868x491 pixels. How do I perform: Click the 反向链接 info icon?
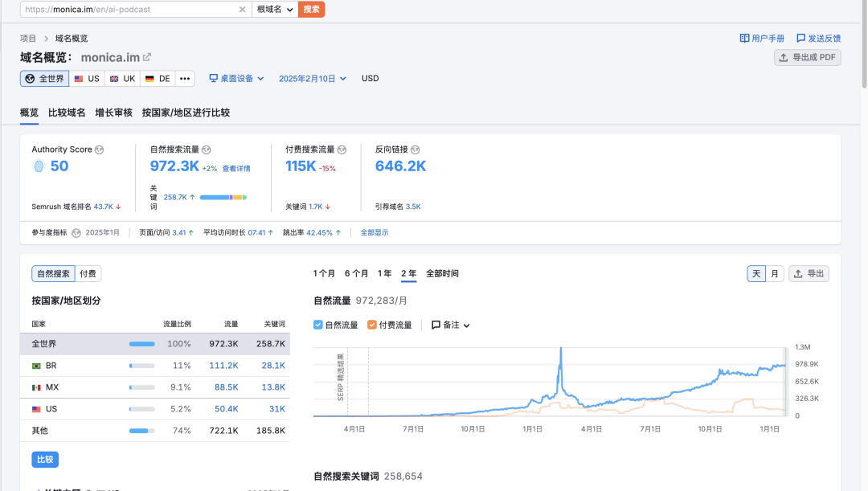[416, 149]
